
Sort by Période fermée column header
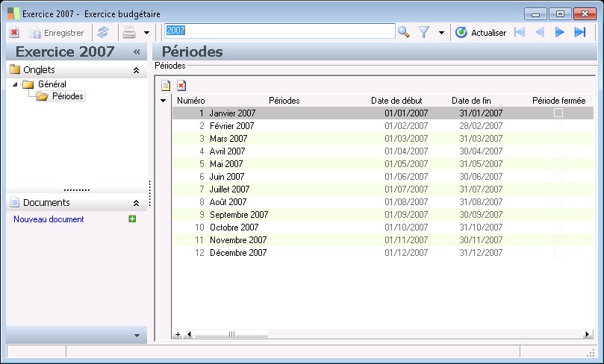559,101
